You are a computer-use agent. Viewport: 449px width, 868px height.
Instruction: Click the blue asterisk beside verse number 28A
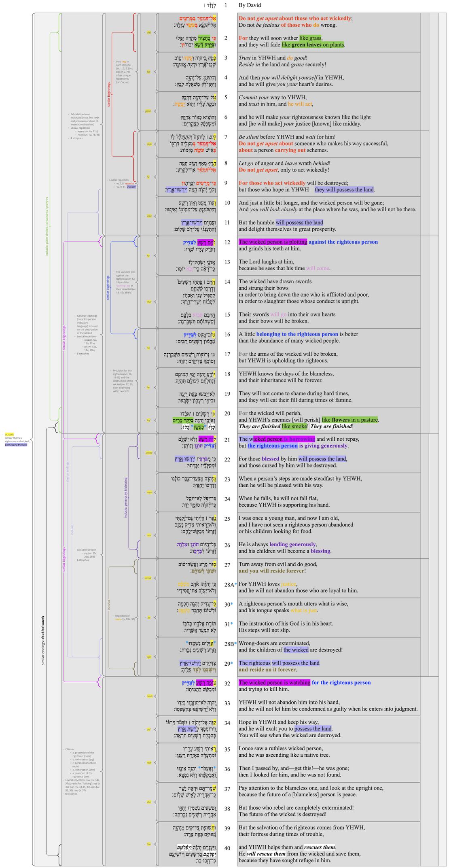[x=236, y=584]
